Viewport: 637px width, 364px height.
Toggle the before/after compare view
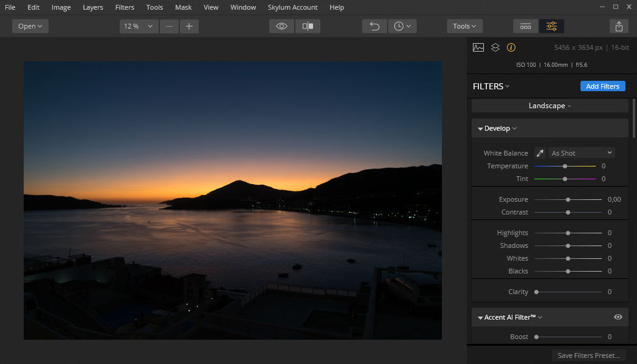308,26
